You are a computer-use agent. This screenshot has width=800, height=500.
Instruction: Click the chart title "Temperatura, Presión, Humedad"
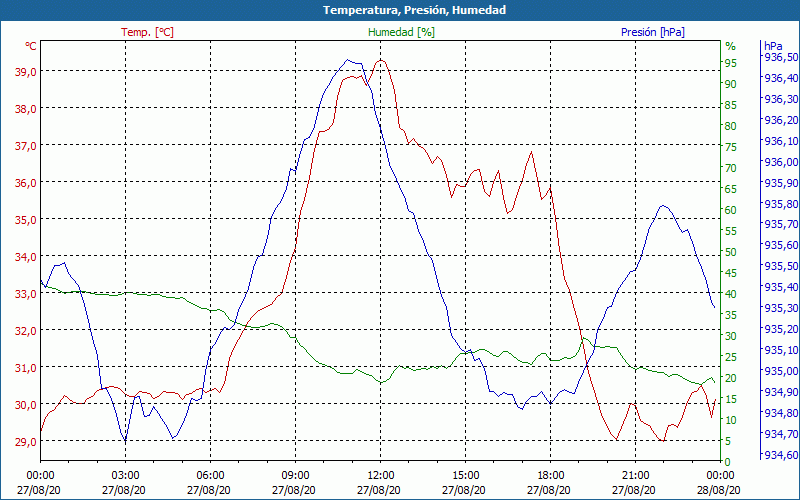[414, 10]
